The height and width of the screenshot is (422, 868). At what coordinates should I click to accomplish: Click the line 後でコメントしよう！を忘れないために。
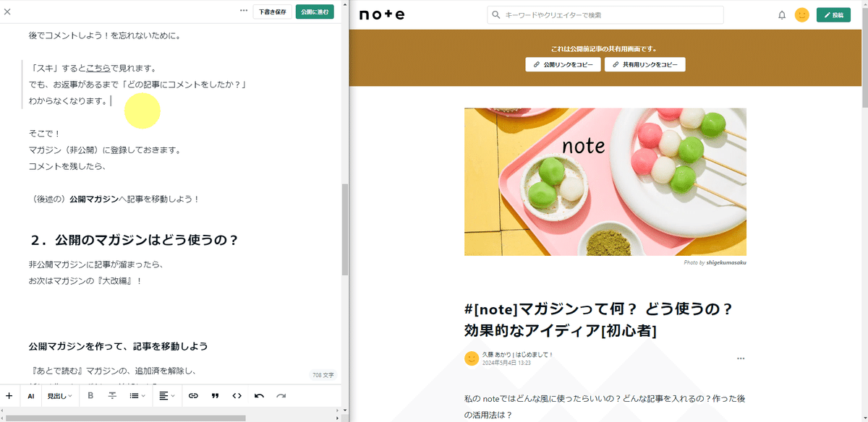coord(105,35)
